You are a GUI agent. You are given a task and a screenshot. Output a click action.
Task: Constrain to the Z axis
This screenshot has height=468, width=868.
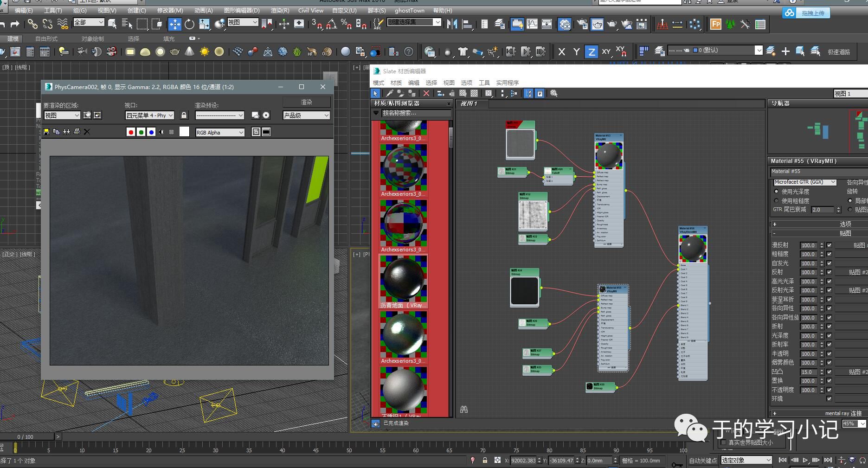click(591, 51)
